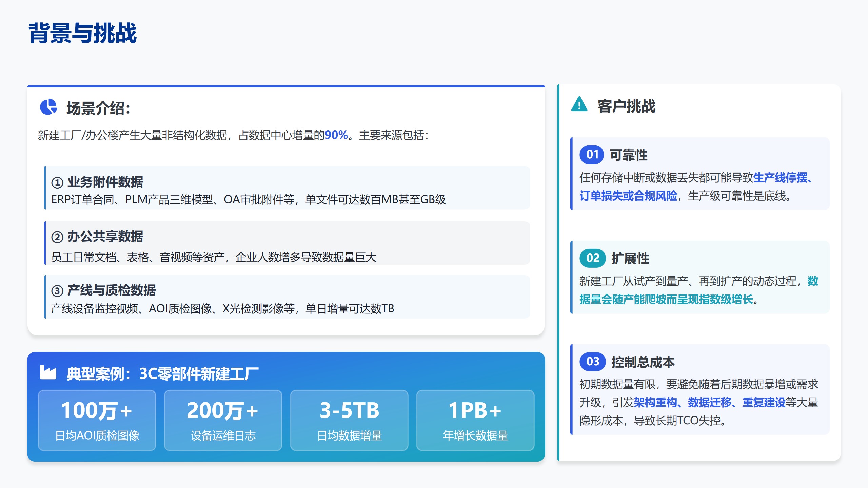Click the 03 number badge
Image resolution: width=868 pixels, height=488 pixels.
(x=592, y=361)
